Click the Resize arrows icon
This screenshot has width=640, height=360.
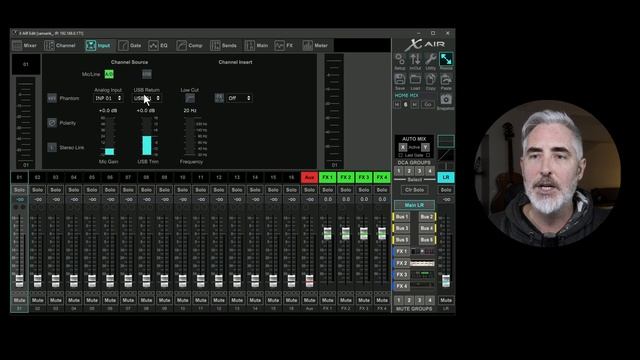pos(446,60)
